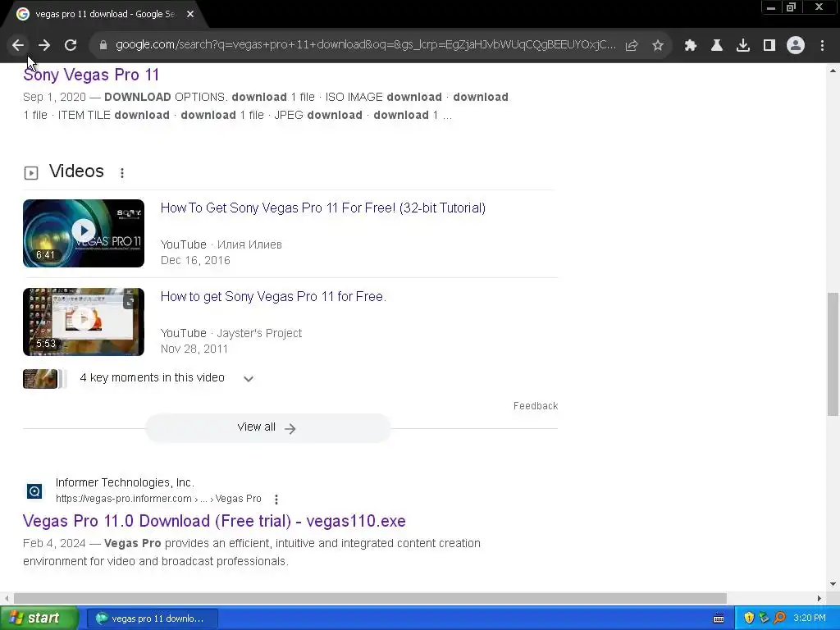
Task: Open options for the Informer Technologies result
Action: point(276,500)
